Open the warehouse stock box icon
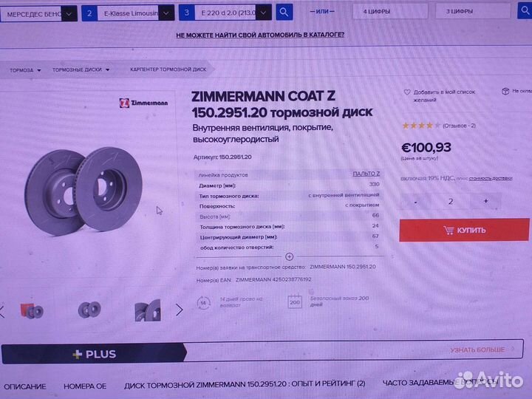 pyautogui.click(x=505, y=91)
